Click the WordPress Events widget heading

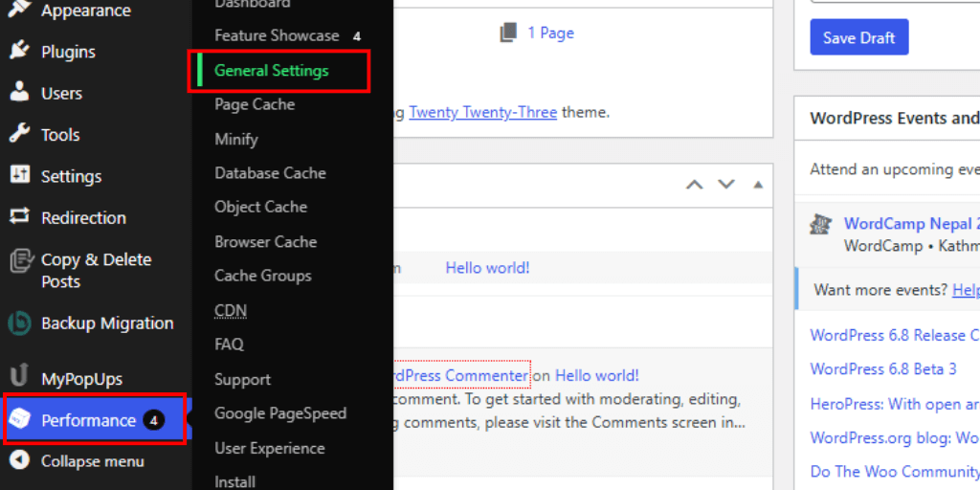895,118
